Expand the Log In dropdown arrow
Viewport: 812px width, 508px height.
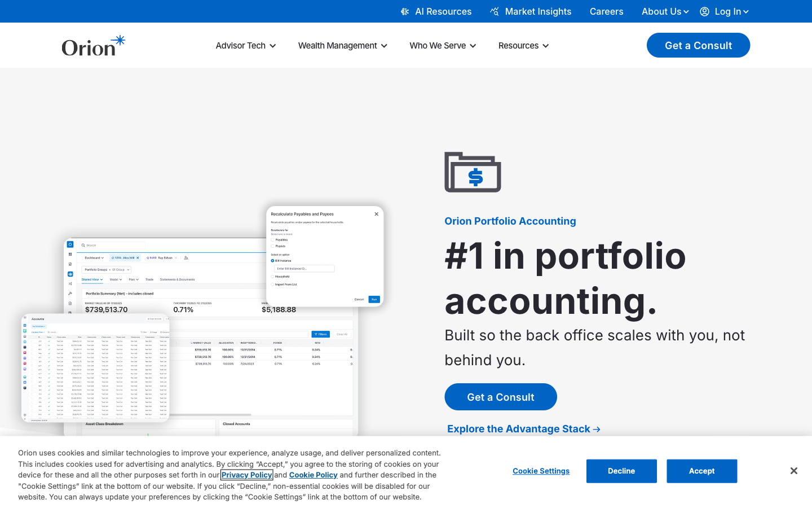[746, 11]
